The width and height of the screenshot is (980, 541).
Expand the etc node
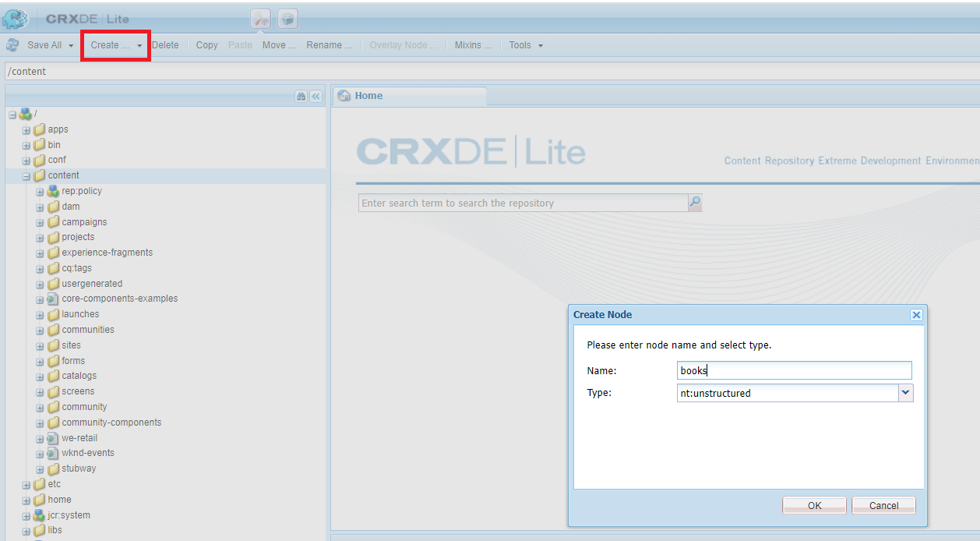pyautogui.click(x=26, y=485)
